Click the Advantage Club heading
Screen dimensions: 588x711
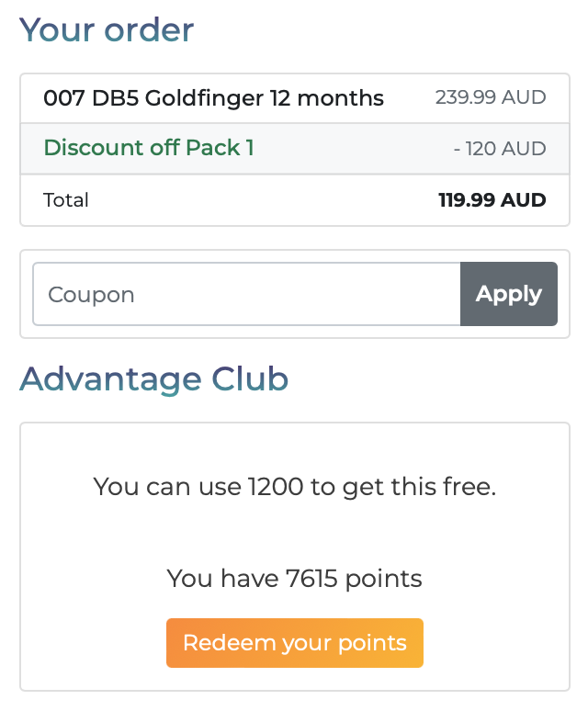pyautogui.click(x=153, y=379)
